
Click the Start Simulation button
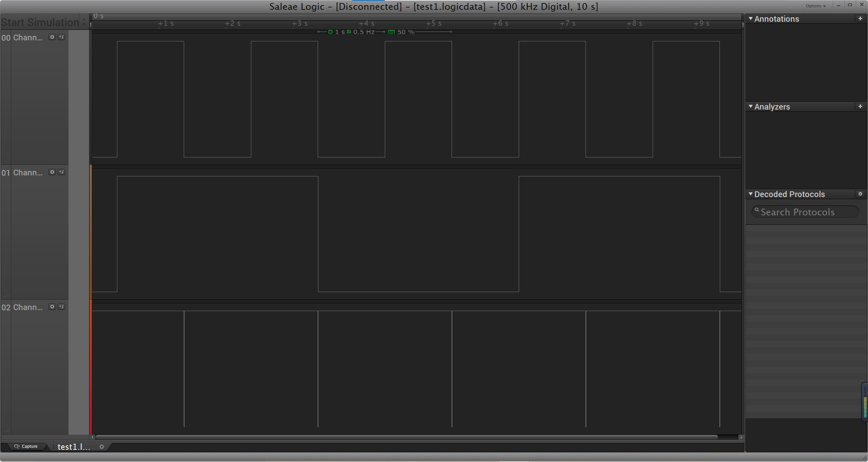40,22
